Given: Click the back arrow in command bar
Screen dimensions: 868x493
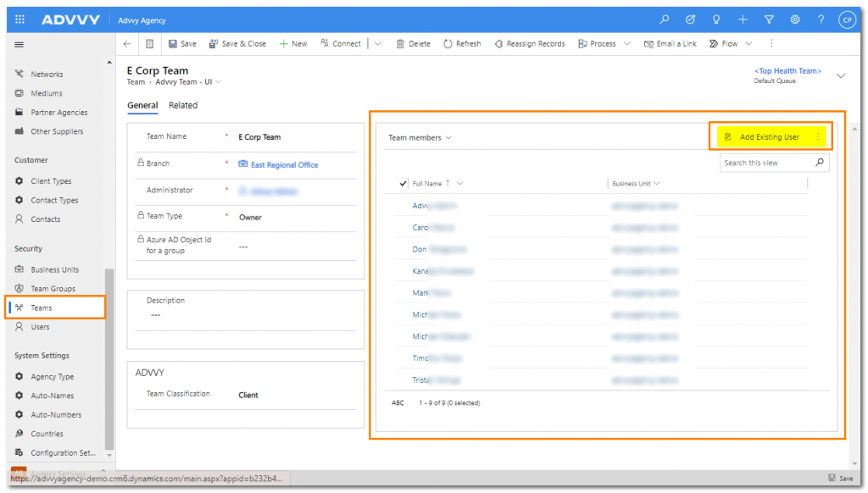Looking at the screenshot, I should [127, 44].
